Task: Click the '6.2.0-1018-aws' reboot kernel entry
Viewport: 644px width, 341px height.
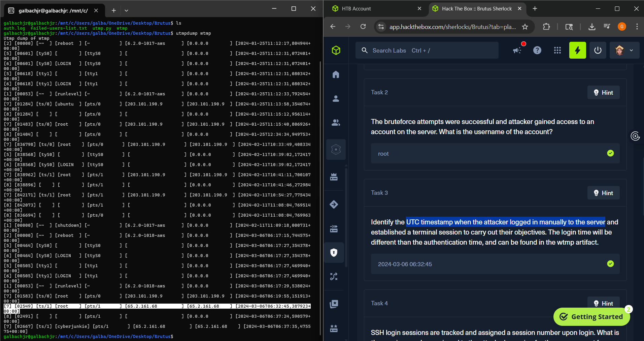Action: 146,236
